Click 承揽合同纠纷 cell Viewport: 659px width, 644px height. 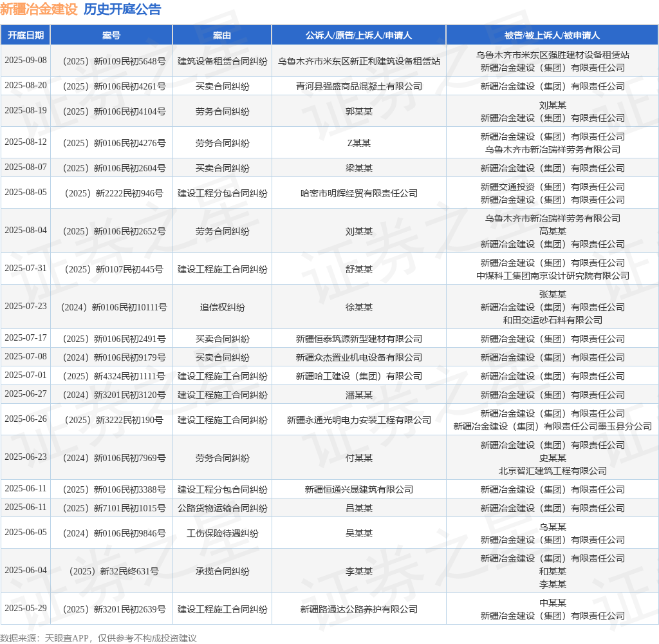(x=222, y=571)
